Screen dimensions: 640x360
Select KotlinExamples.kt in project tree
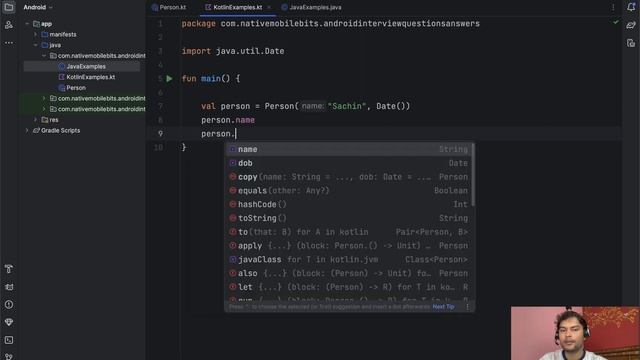point(87,77)
